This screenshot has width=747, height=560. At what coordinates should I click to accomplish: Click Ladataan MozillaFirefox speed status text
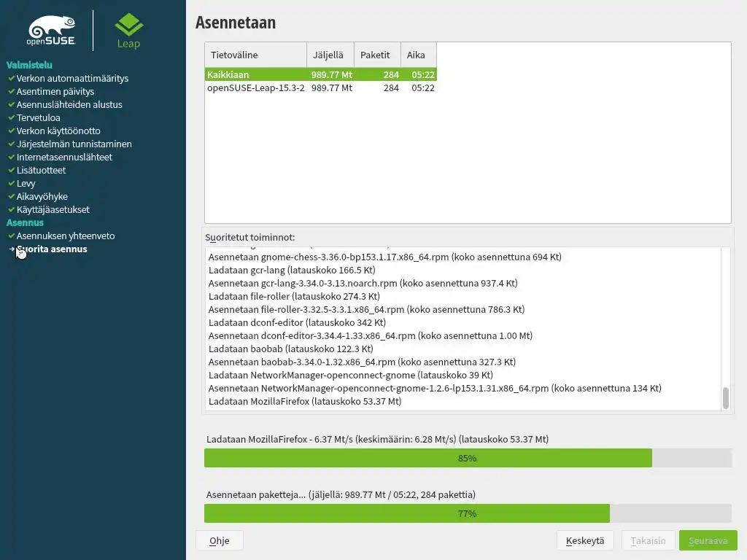coord(377,439)
